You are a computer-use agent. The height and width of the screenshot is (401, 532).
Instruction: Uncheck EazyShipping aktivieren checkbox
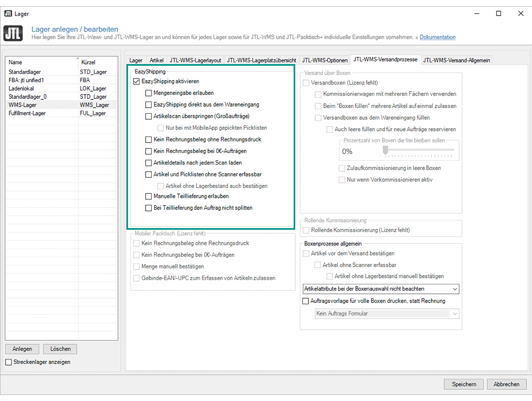pyautogui.click(x=137, y=81)
